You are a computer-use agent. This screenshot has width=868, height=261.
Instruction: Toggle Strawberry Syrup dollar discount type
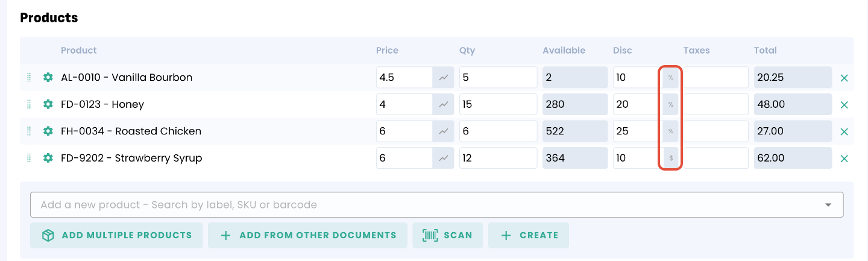[670, 158]
